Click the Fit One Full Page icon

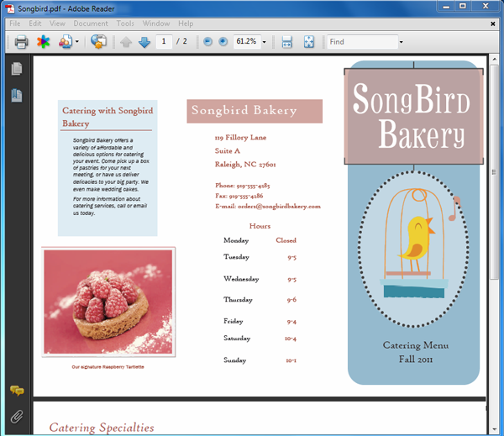click(x=309, y=42)
